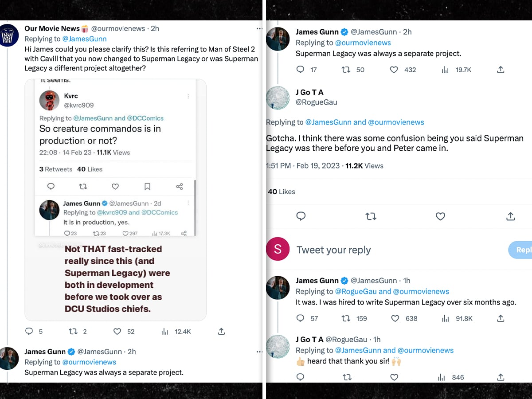View the 40 Likes list
The image size is (532, 399).
click(x=282, y=192)
